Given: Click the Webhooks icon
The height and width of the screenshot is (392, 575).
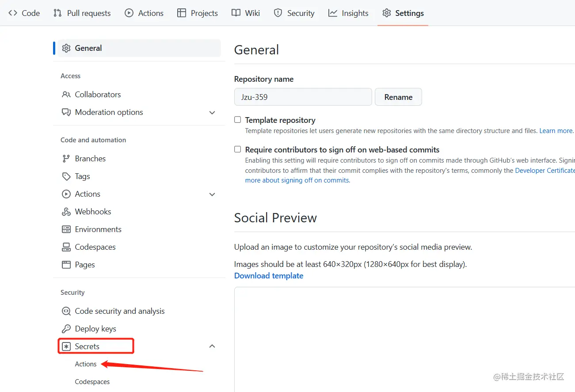Looking at the screenshot, I should point(66,212).
